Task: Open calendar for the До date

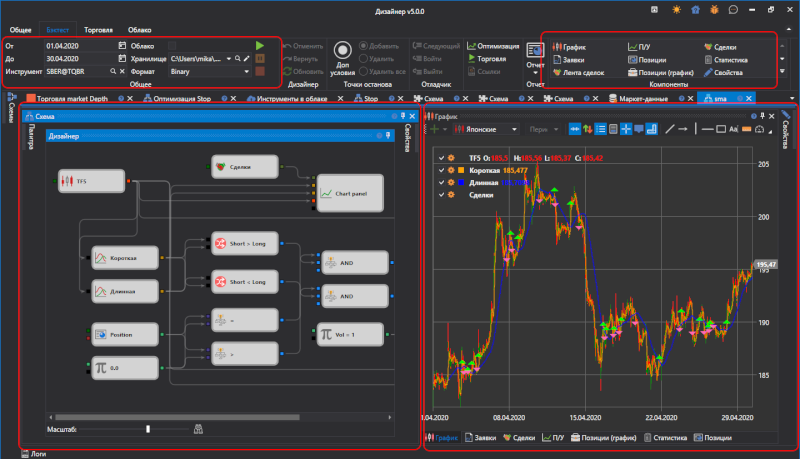Action: (x=122, y=59)
